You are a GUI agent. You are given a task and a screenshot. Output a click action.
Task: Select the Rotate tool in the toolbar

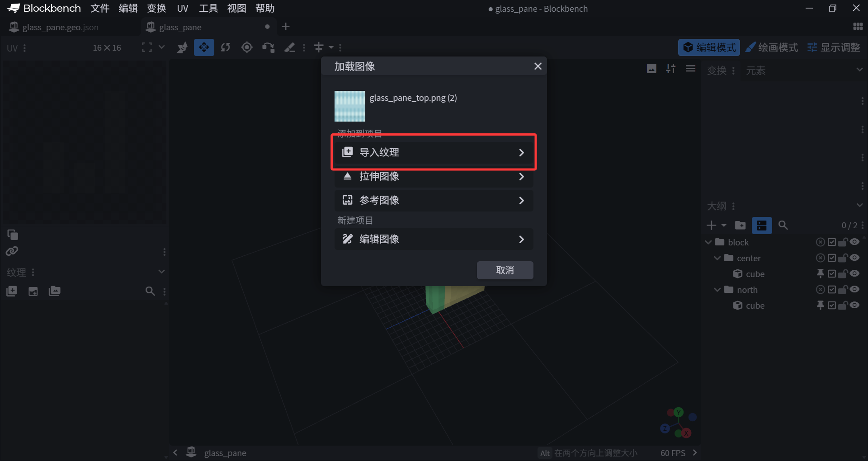pos(226,47)
